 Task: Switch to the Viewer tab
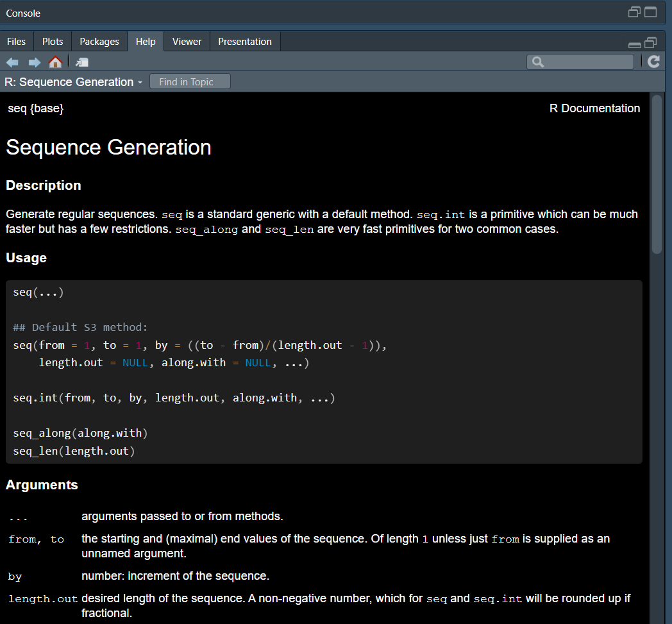187,42
